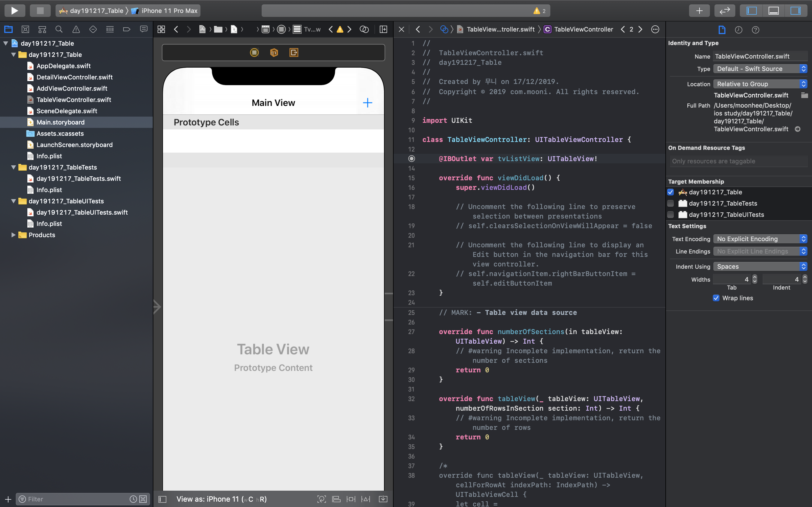Enable day191217_TableTests target membership checkbox
Screen dimensions: 812x507
[x=670, y=203]
